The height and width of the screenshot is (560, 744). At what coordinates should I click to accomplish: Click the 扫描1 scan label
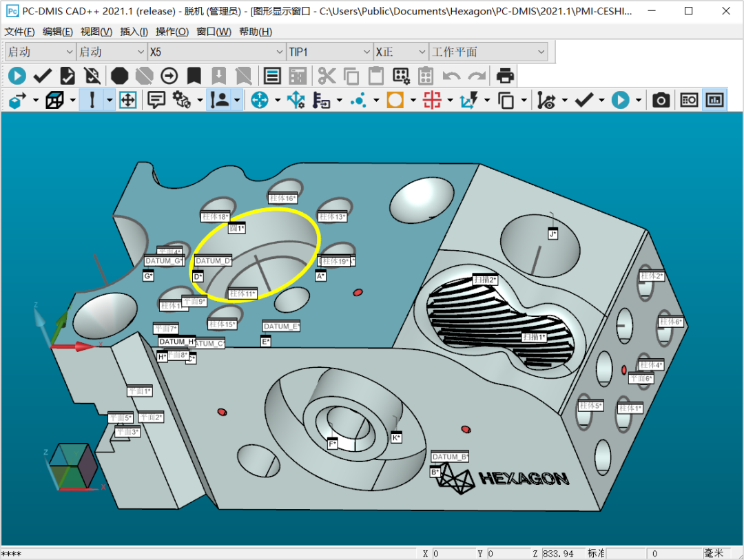pos(535,336)
